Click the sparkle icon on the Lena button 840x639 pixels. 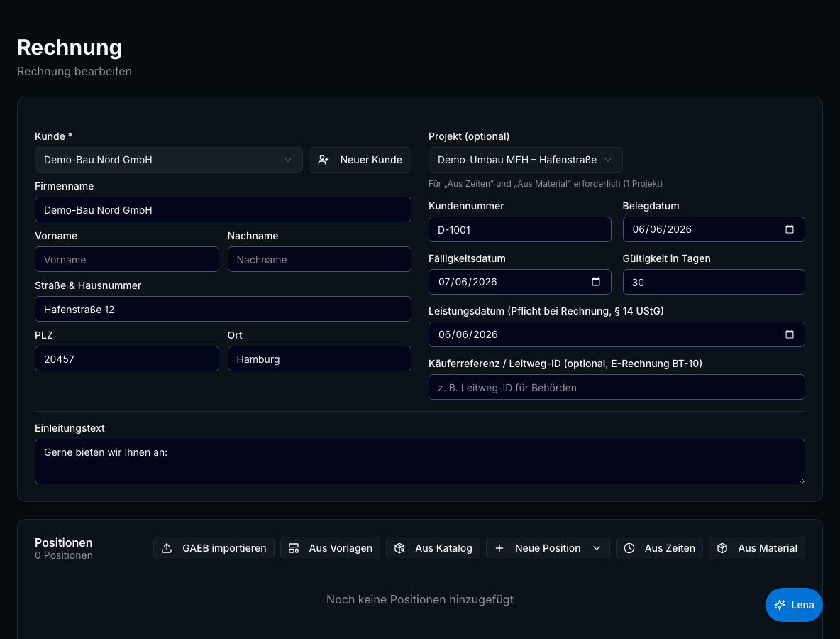[x=780, y=605]
